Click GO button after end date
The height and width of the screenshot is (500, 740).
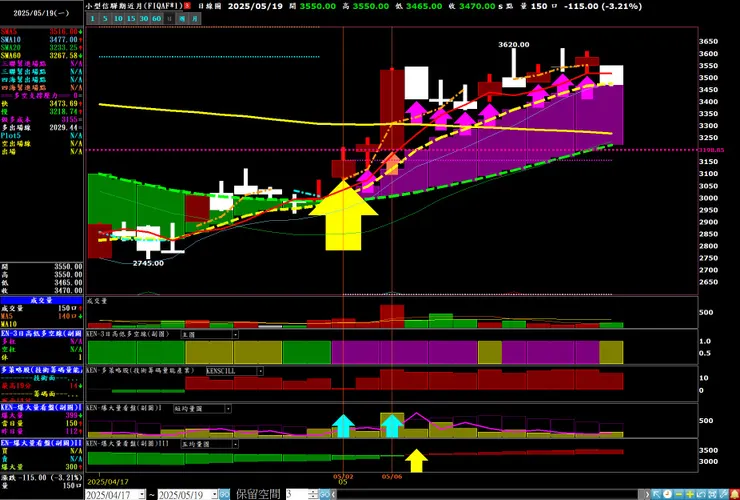[x=224, y=494]
